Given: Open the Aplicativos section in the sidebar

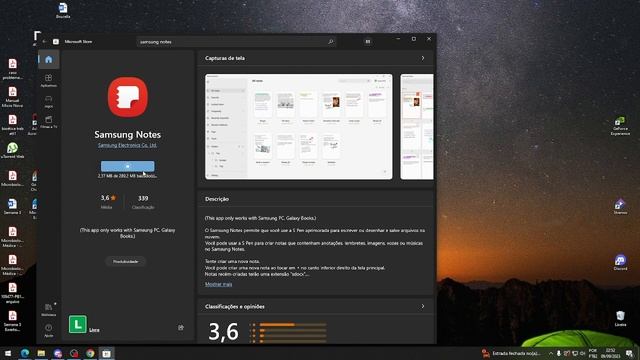Looking at the screenshot, I should 49,80.
